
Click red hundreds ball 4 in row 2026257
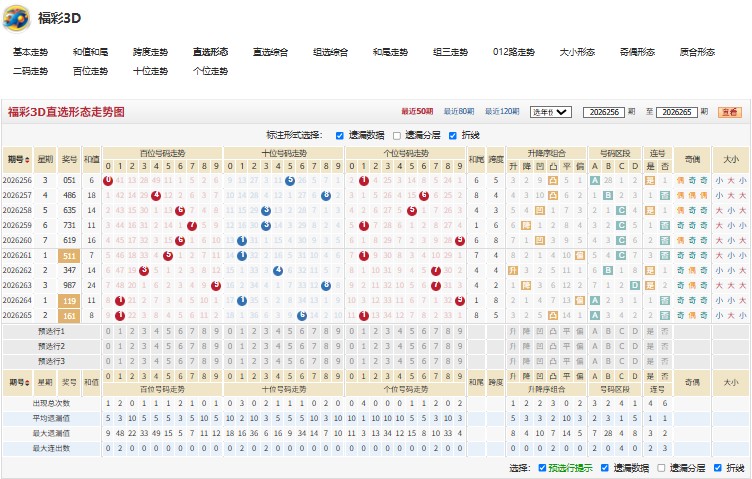(x=156, y=195)
